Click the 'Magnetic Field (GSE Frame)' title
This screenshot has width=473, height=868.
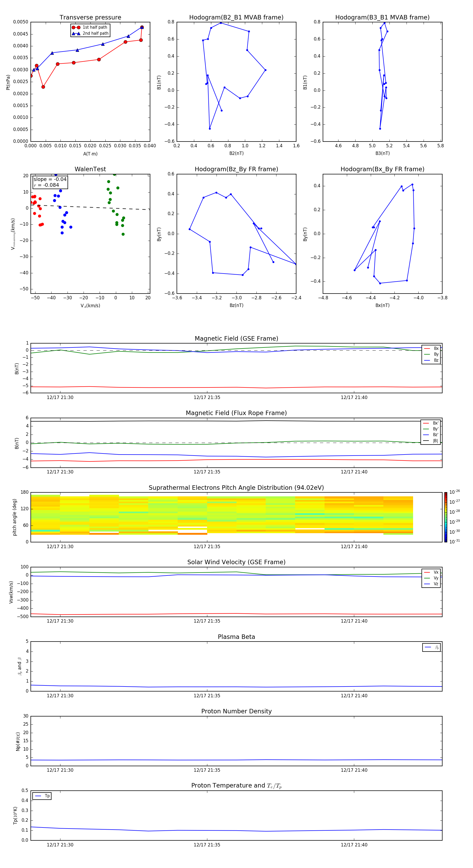click(x=236, y=339)
